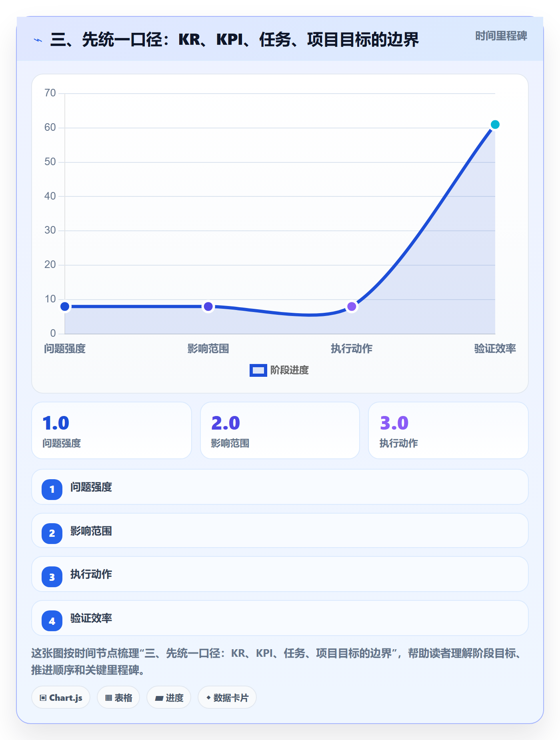Image resolution: width=560 pixels, height=740 pixels.
Task: Click the number 3 badge for 执行动作
Action: point(52,577)
